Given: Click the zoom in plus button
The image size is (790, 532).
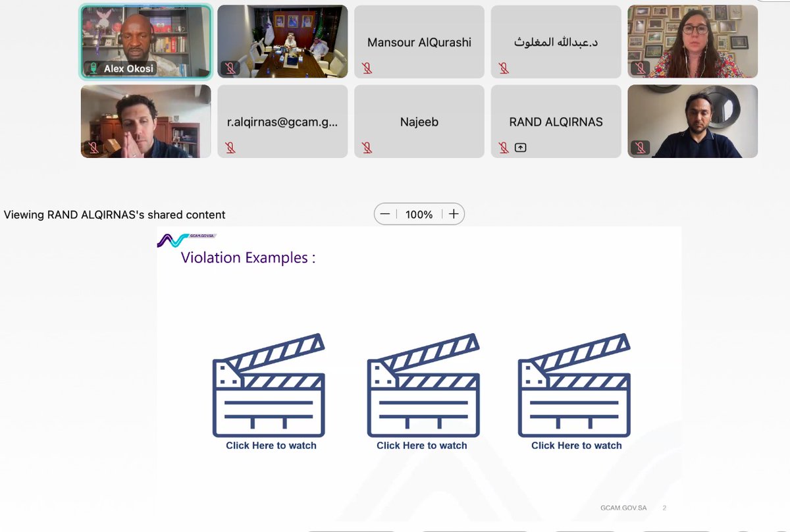Looking at the screenshot, I should (x=454, y=214).
